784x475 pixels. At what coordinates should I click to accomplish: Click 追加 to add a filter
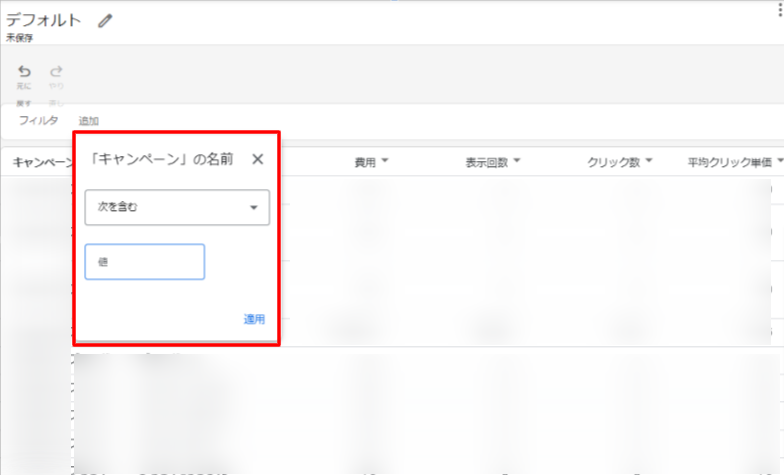click(89, 121)
